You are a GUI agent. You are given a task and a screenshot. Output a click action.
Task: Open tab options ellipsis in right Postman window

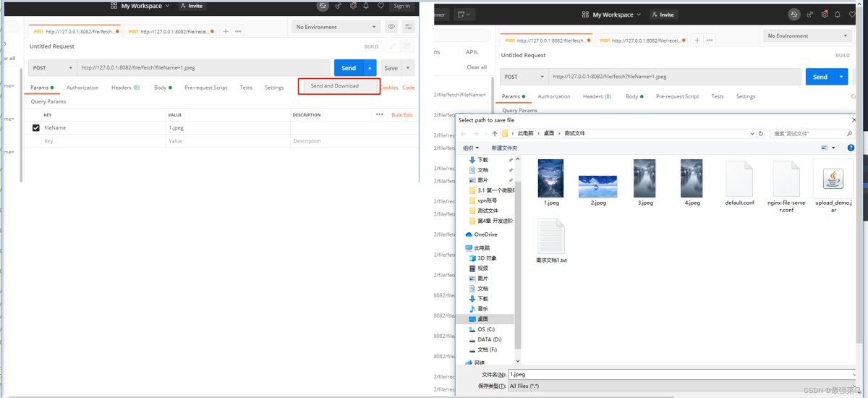pos(710,41)
